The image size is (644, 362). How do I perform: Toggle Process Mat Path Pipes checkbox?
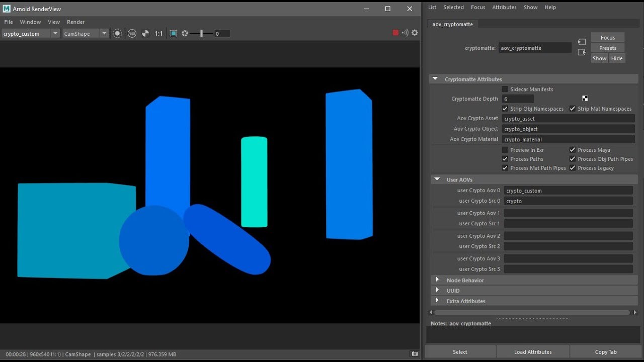505,168
